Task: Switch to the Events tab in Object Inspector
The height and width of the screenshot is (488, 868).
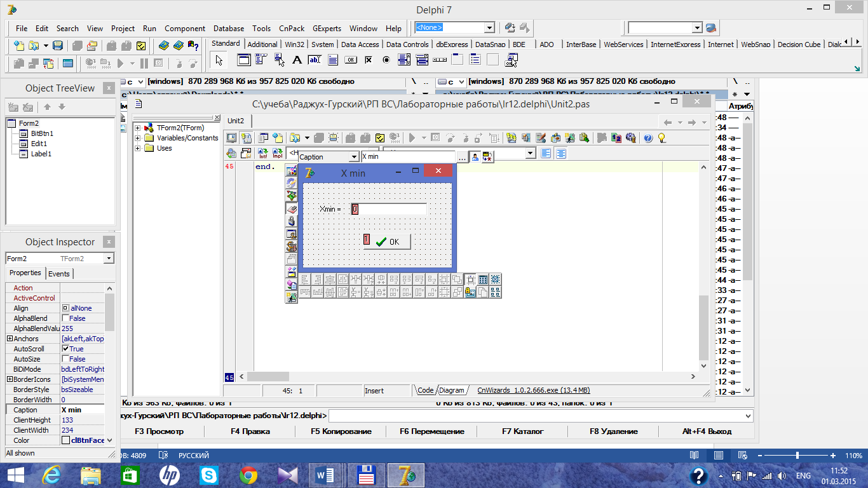Action: 59,274
